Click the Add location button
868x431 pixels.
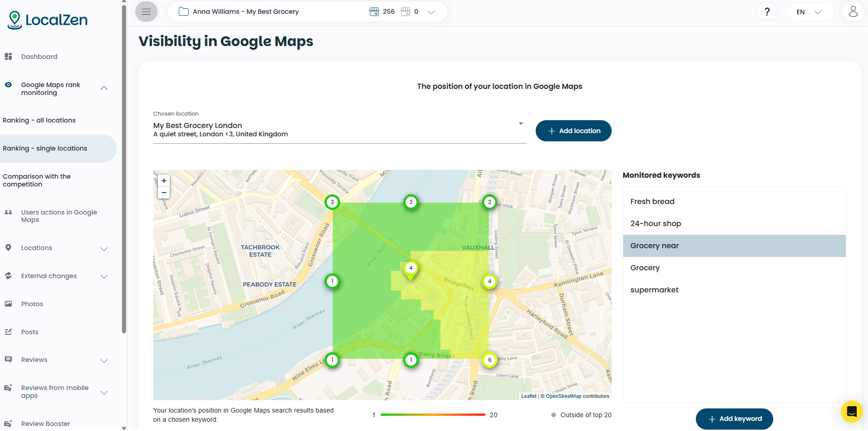[573, 131]
